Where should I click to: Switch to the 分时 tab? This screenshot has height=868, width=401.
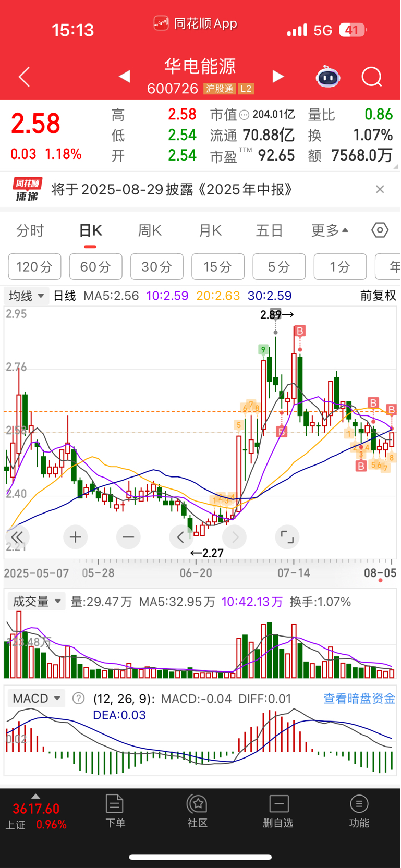coord(30,230)
